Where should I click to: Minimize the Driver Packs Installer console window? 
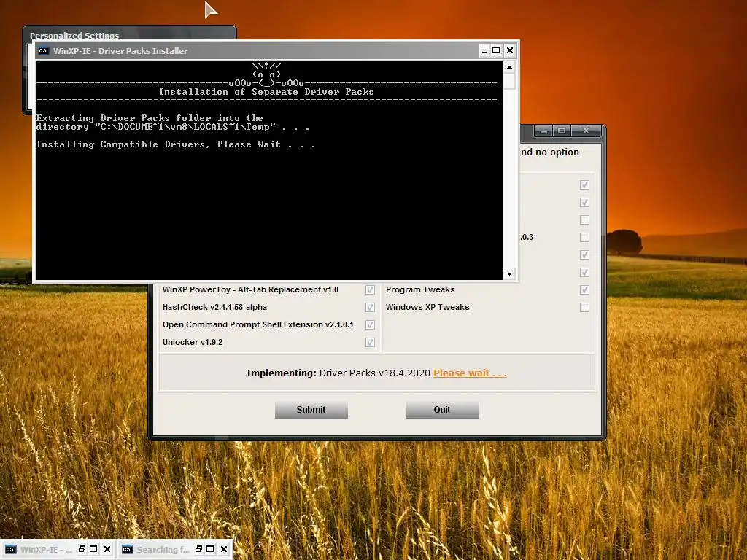(x=484, y=50)
